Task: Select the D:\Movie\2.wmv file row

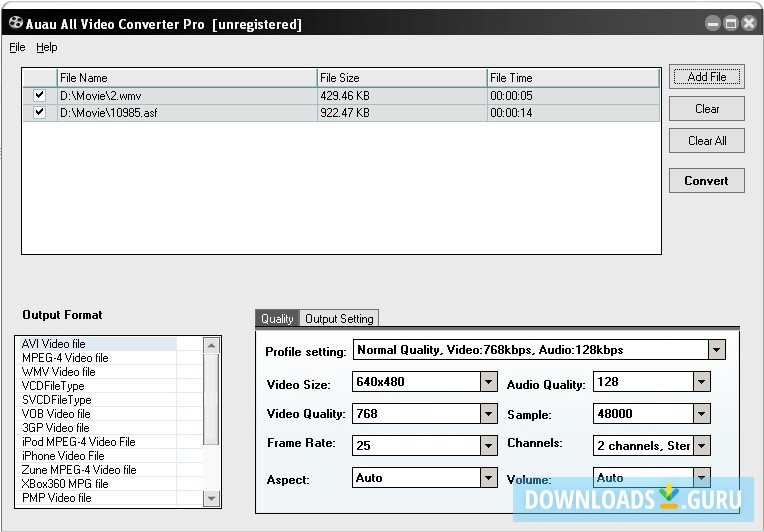Action: (341, 95)
